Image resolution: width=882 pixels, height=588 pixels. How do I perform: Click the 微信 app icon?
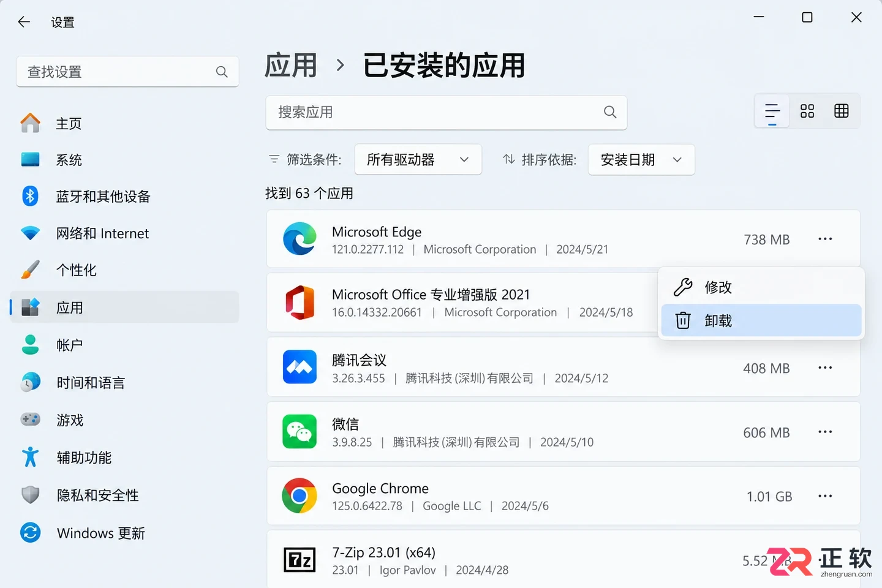click(x=300, y=432)
